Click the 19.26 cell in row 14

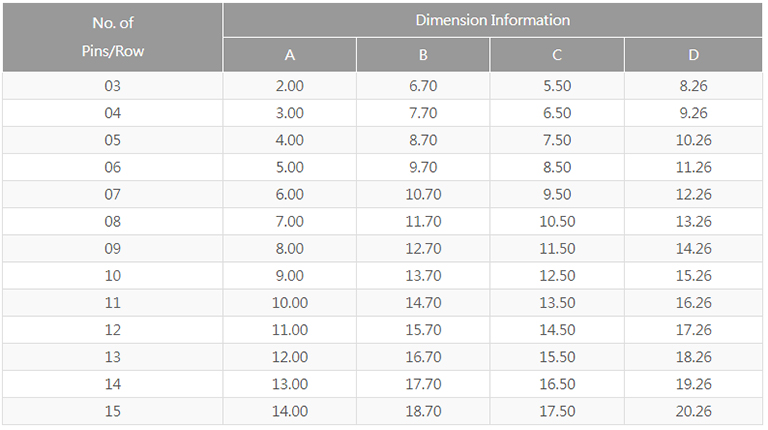click(x=693, y=383)
